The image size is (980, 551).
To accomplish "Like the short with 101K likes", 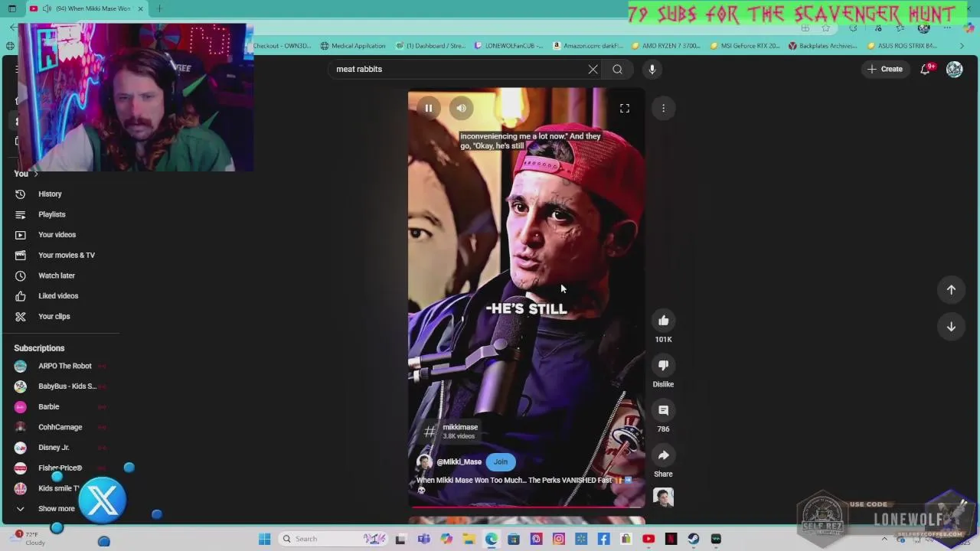I will pos(663,321).
